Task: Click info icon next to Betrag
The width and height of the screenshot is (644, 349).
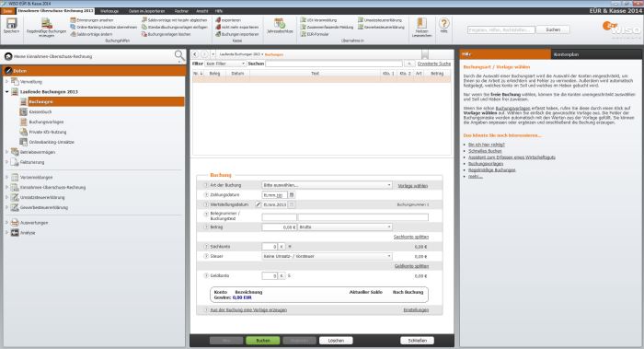Action: (x=206, y=227)
